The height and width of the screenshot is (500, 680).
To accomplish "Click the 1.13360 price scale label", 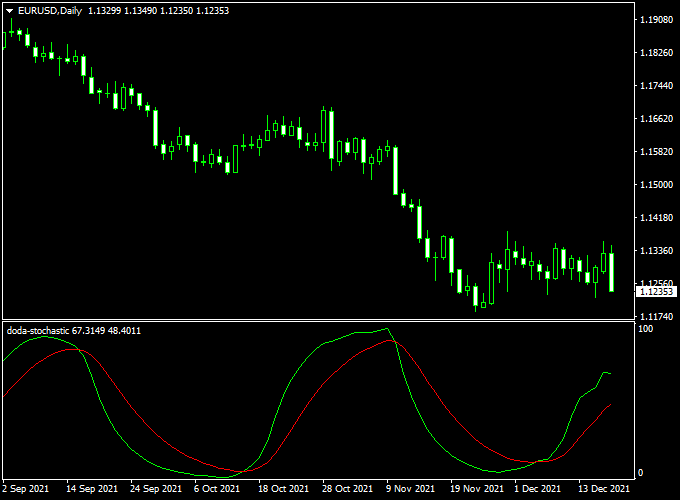I will point(657,251).
